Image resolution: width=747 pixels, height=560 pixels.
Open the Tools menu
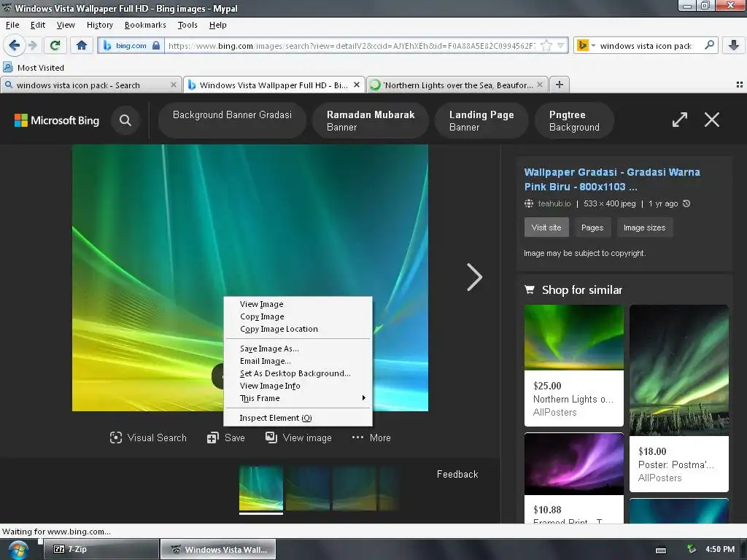(187, 25)
